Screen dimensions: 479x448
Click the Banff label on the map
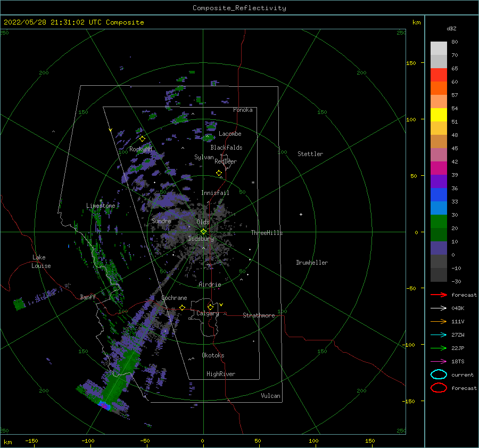coord(88,297)
